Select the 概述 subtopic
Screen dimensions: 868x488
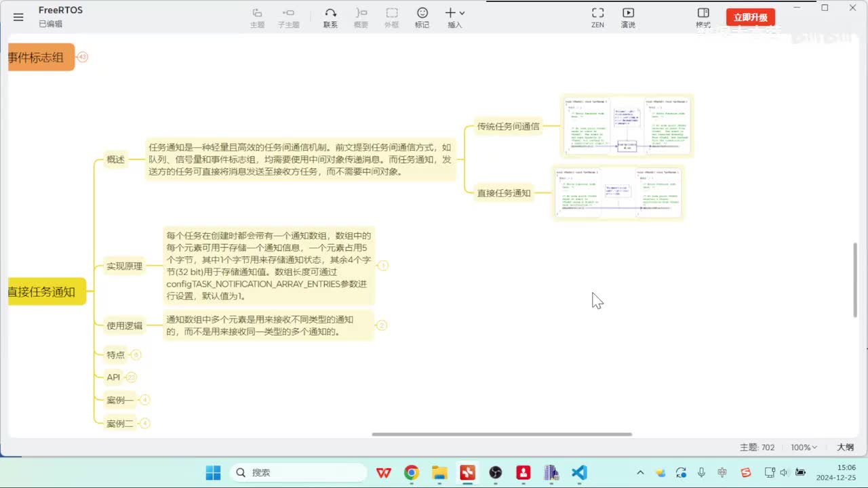coord(115,160)
